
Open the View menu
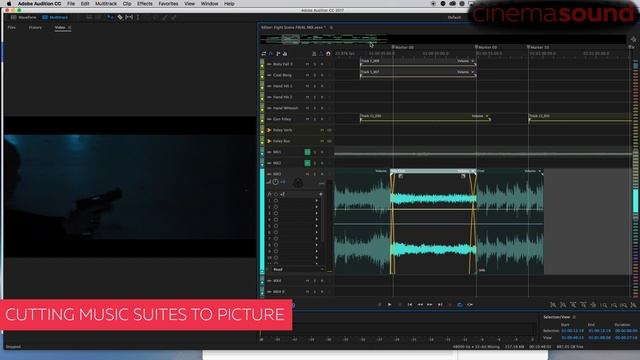click(x=189, y=4)
